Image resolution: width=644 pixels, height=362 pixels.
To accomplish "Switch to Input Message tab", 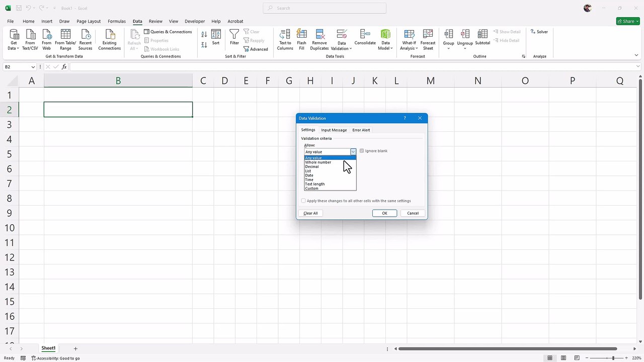I will [x=334, y=130].
